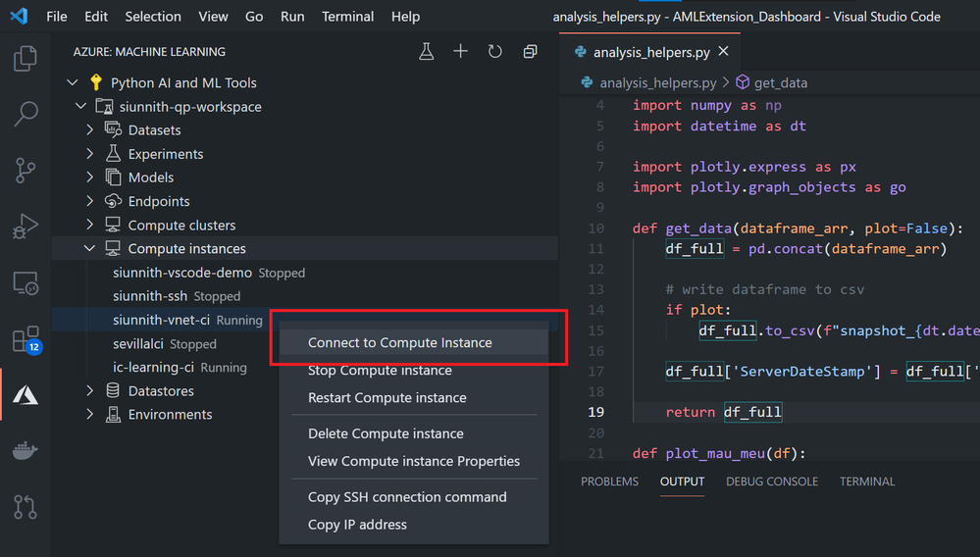Screen dimensions: 980x557
Task: Open the Go menu
Action: (254, 17)
